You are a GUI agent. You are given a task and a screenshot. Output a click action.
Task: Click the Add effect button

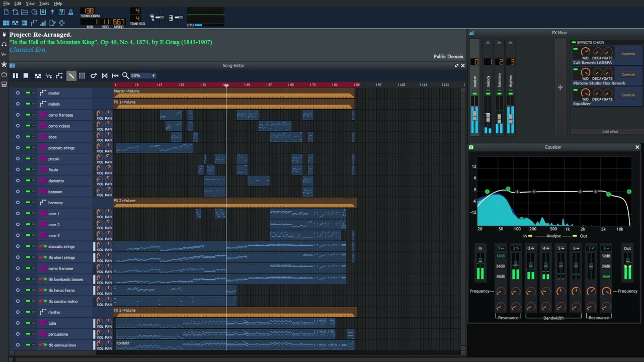pos(610,132)
